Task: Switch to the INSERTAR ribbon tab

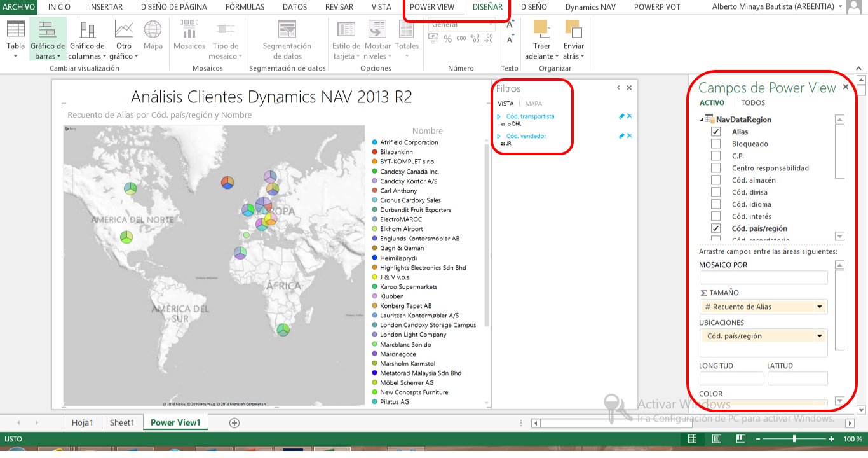Action: 106,7
